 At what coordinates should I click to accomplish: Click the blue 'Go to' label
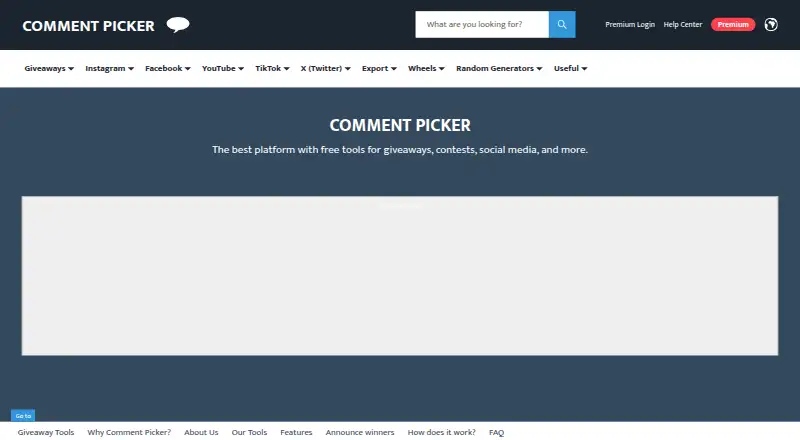pyautogui.click(x=23, y=415)
